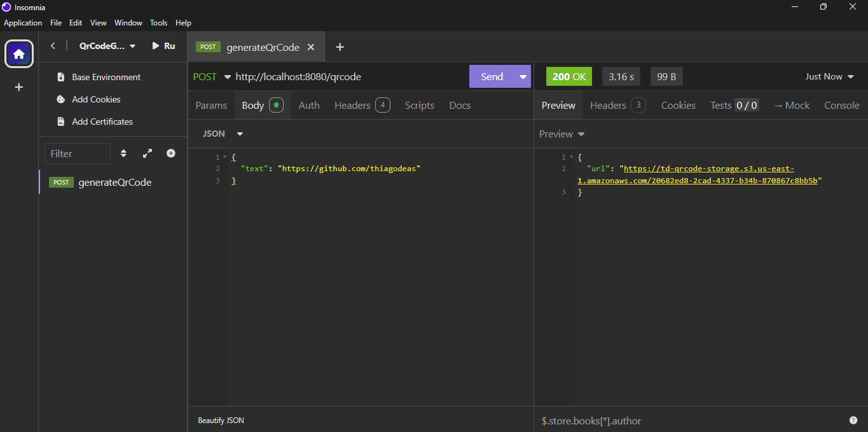Click the request URL field
The image size is (868, 432).
click(350, 77)
